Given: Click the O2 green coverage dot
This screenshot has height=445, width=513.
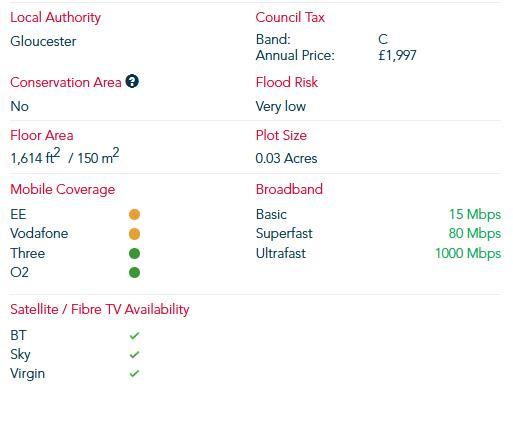Looking at the screenshot, I should [134, 273].
